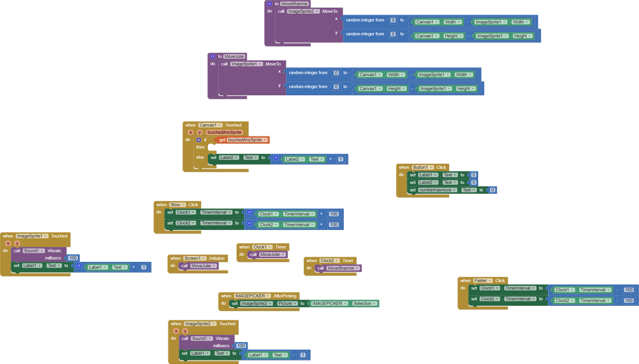Image resolution: width=639 pixels, height=364 pixels.
Task: Click the 1 number in Label2 addition
Action: click(x=340, y=159)
